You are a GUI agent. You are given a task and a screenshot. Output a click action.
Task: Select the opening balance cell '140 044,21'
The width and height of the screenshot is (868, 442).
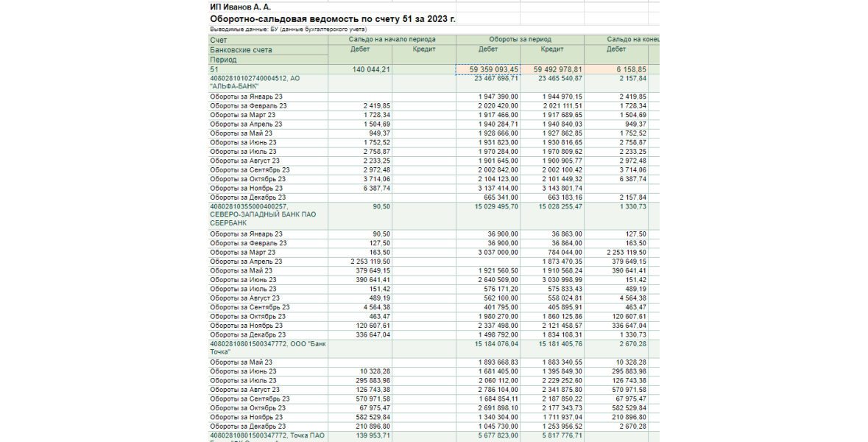point(360,70)
